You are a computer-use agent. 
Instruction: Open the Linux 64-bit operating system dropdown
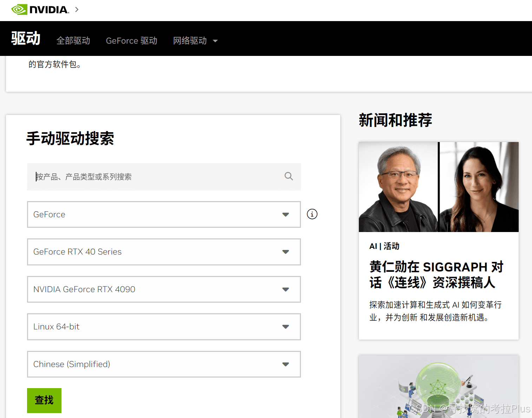164,327
